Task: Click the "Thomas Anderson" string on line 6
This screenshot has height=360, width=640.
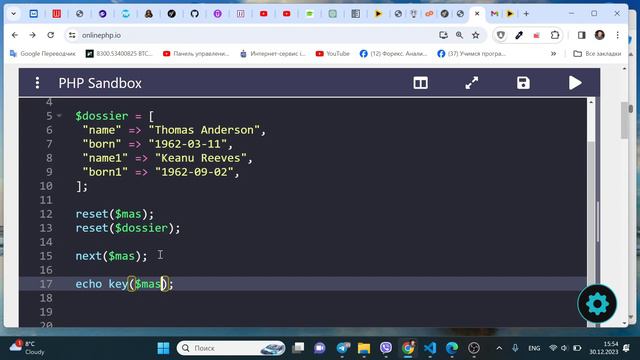Action: click(204, 130)
